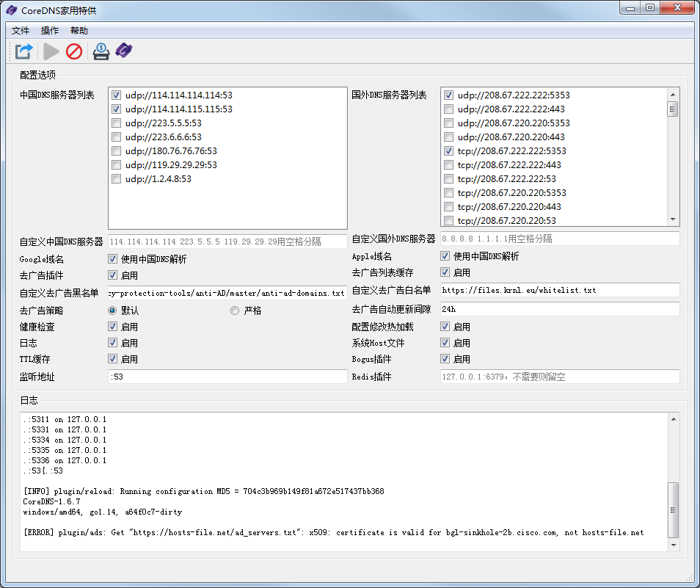Toggle TTL缓存 启用 checkbox
Screen dimensions: 700x588
click(x=112, y=358)
